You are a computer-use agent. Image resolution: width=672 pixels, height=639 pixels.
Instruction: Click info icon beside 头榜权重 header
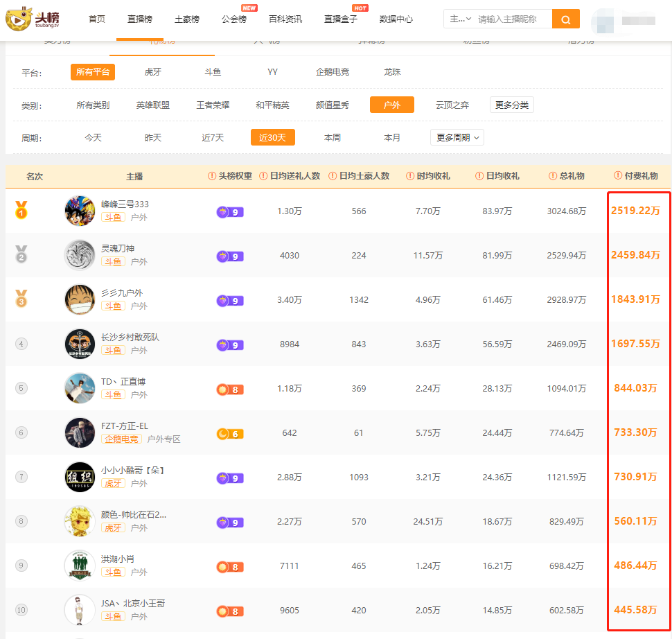pyautogui.click(x=212, y=176)
